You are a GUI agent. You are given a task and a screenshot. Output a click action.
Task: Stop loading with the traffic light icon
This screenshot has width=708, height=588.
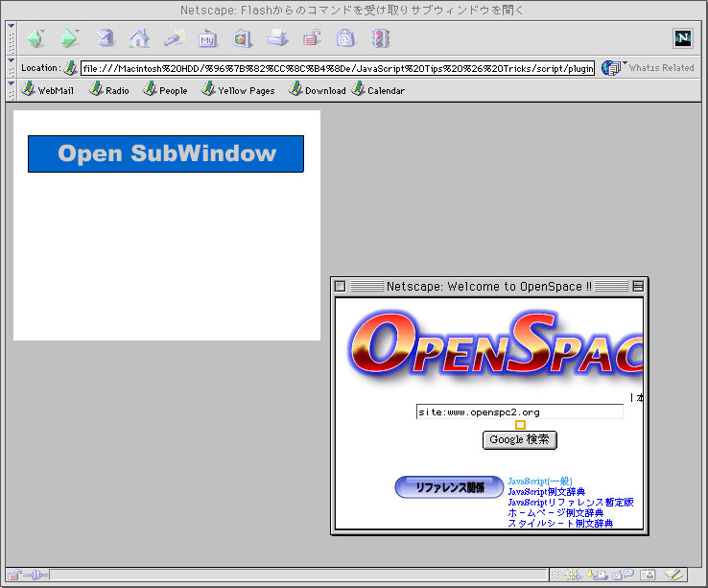pyautogui.click(x=381, y=38)
